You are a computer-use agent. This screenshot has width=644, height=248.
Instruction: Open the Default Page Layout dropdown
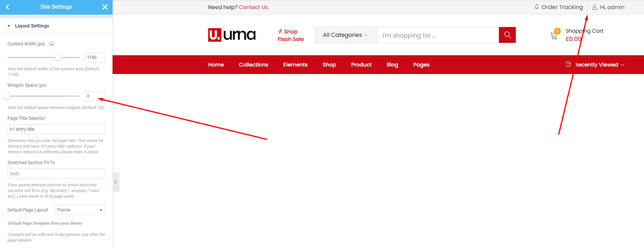[80, 210]
